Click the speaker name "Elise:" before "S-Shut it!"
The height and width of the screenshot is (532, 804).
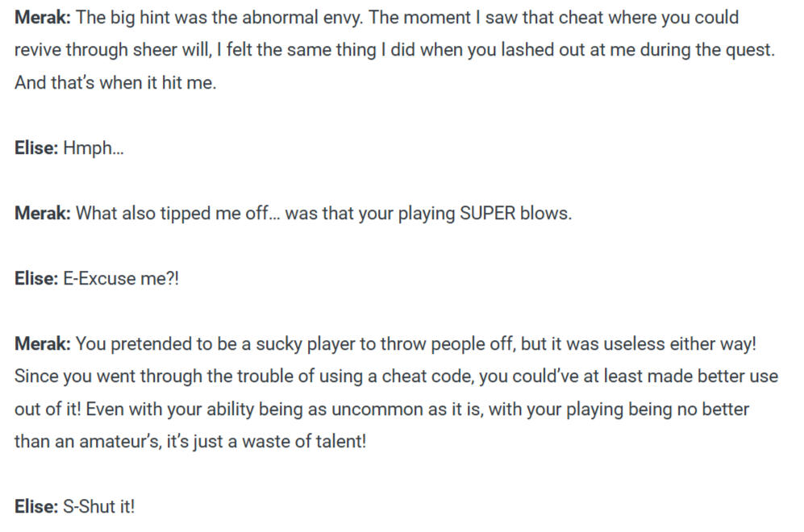(36, 507)
